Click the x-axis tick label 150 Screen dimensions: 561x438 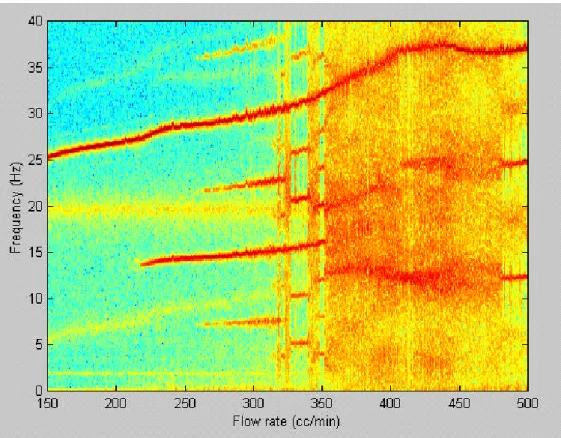[x=48, y=403]
